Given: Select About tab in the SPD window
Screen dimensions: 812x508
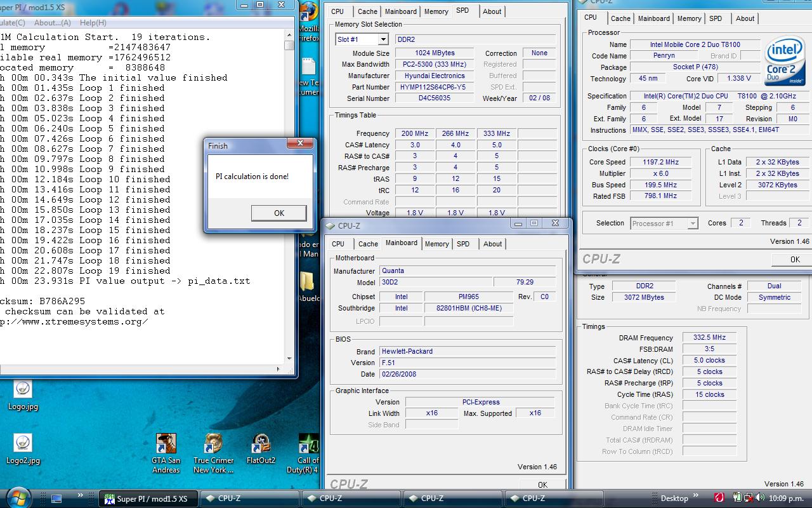Looking at the screenshot, I should 492,11.
